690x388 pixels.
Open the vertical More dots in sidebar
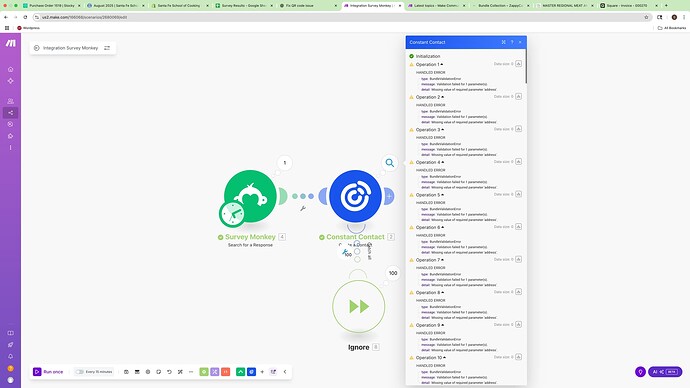click(x=11, y=148)
